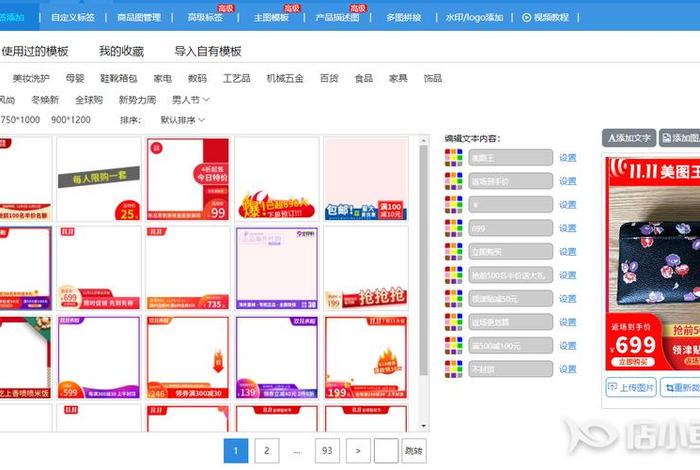Open color palette for 满500减100元 row
Viewport: 700px width, 470px height.
[454, 345]
